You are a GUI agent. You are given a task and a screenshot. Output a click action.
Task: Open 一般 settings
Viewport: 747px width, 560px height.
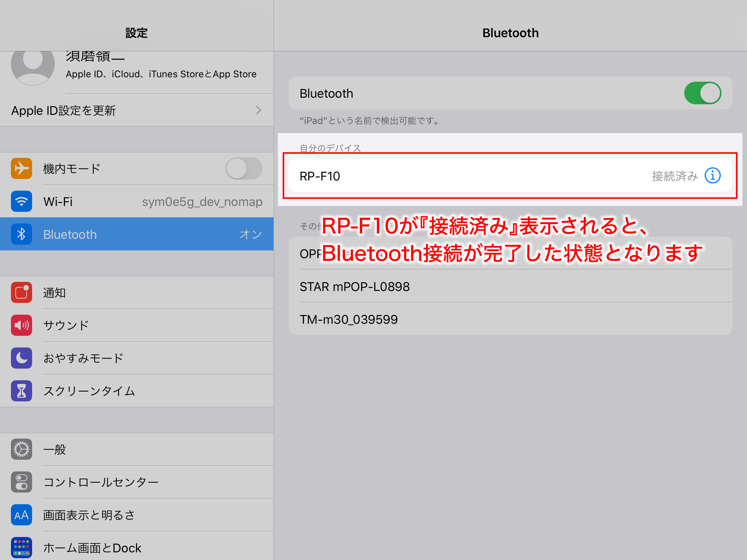tap(137, 449)
